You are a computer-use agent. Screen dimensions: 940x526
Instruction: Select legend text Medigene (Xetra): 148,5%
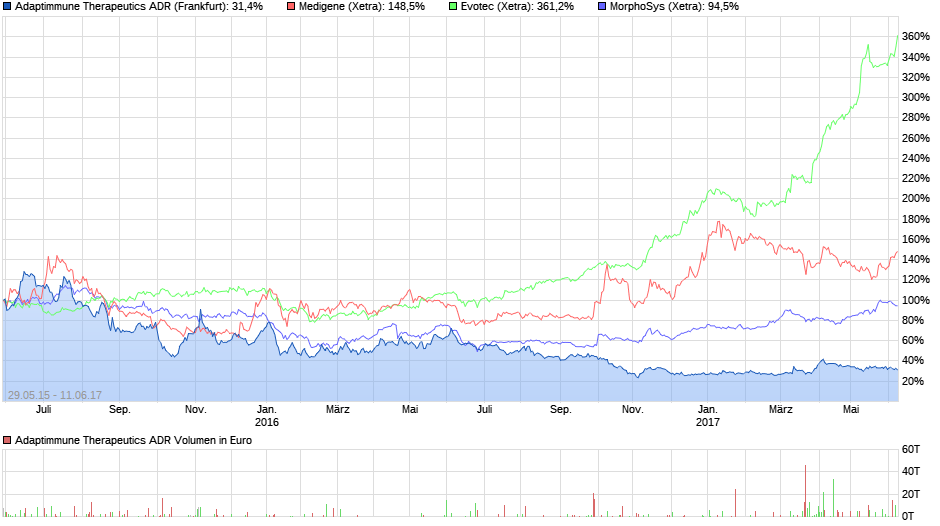click(x=361, y=7)
